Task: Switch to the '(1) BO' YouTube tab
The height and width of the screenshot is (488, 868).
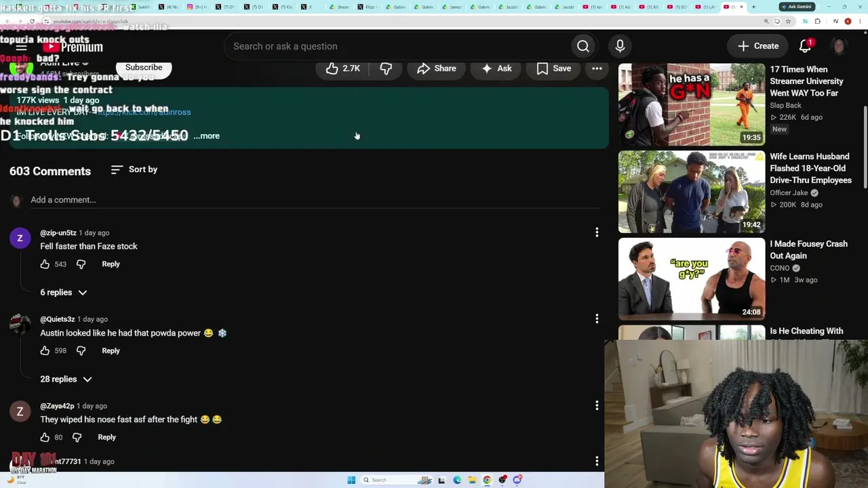Action: [679, 7]
